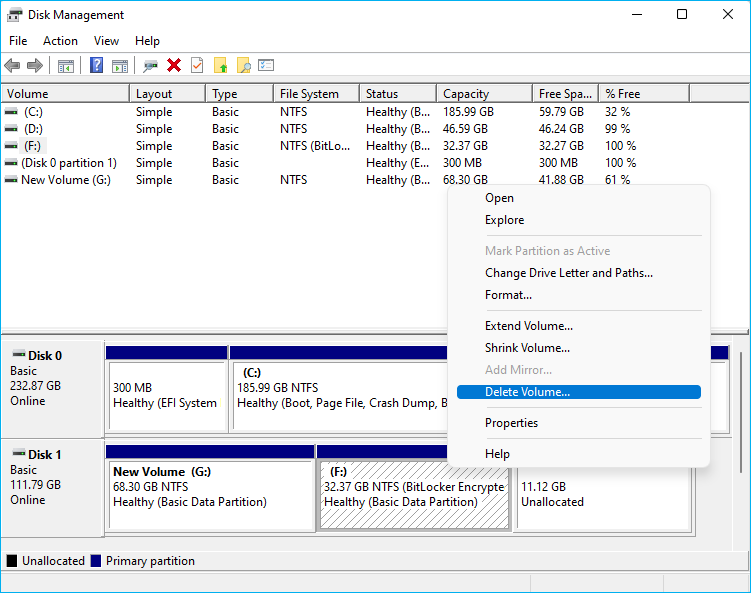Open the Action menu
The height and width of the screenshot is (593, 751).
click(60, 41)
